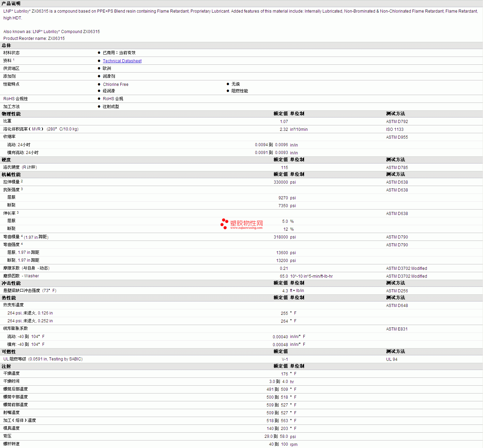Select the ASTM D955 test method
483x448 pixels.
pos(397,137)
